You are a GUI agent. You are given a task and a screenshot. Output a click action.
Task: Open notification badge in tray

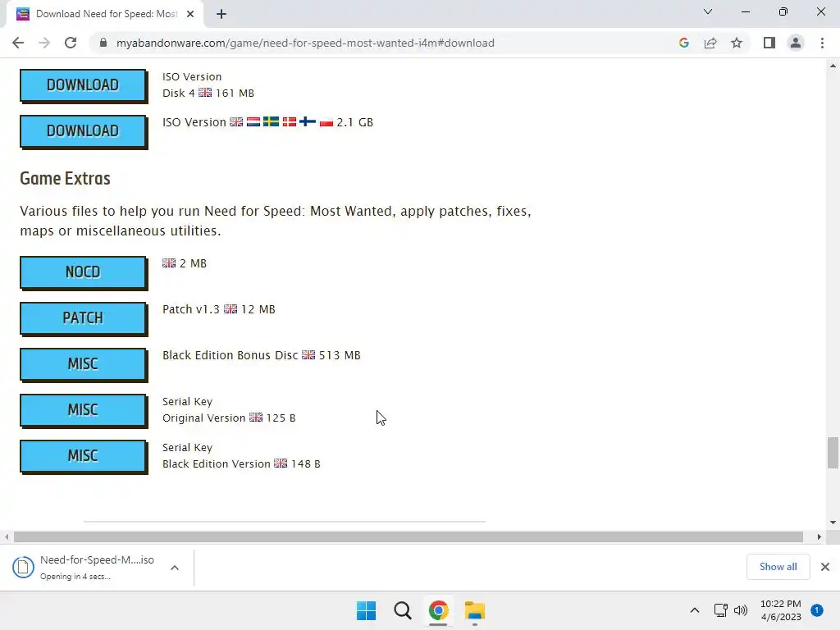pos(817,610)
